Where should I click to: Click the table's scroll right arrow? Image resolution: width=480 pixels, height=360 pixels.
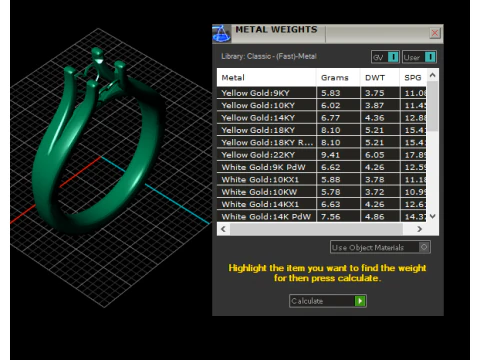420,229
